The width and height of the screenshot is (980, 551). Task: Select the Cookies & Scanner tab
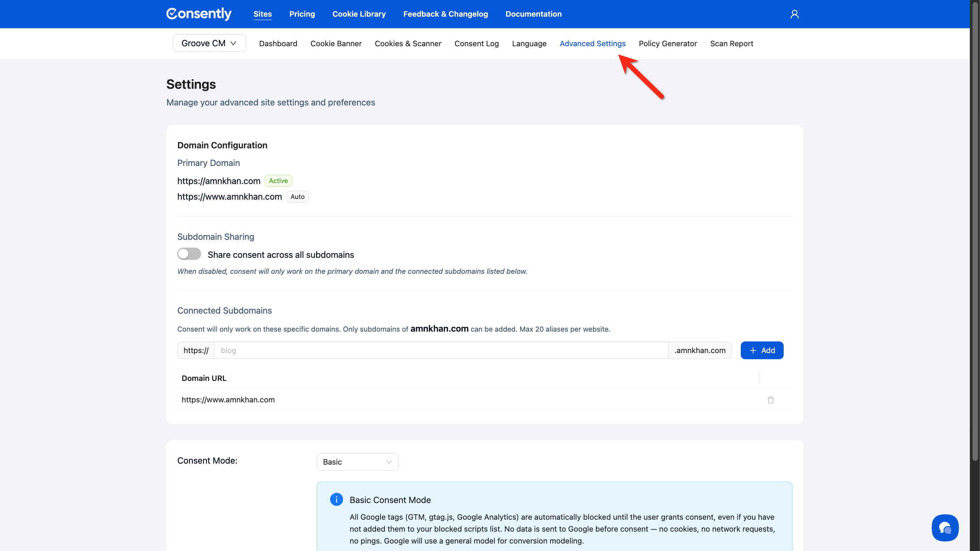pos(408,44)
